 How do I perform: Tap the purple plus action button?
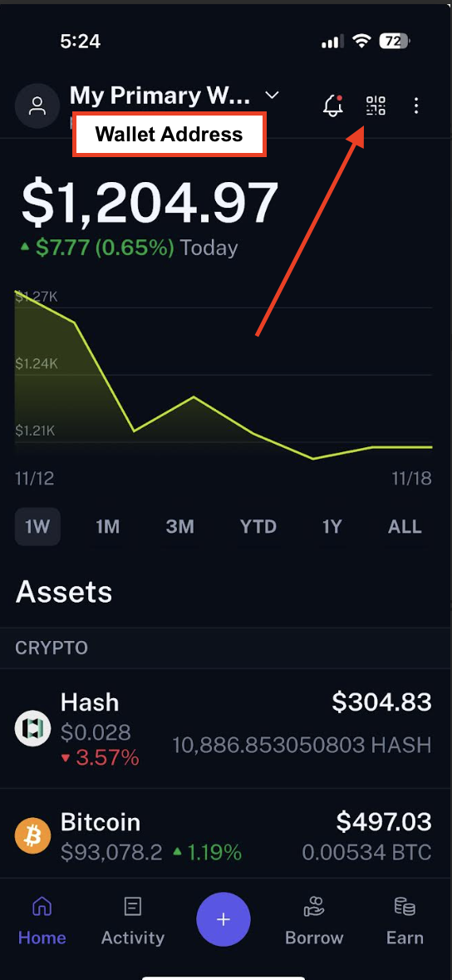coord(224,919)
